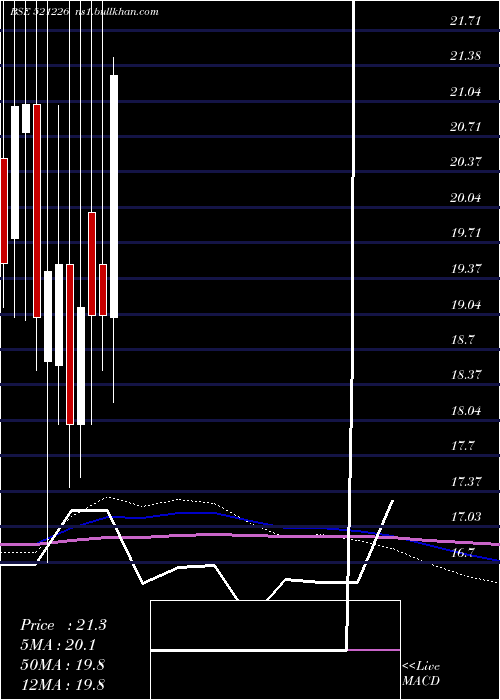Click the 20.71 price axis label

coord(466,127)
